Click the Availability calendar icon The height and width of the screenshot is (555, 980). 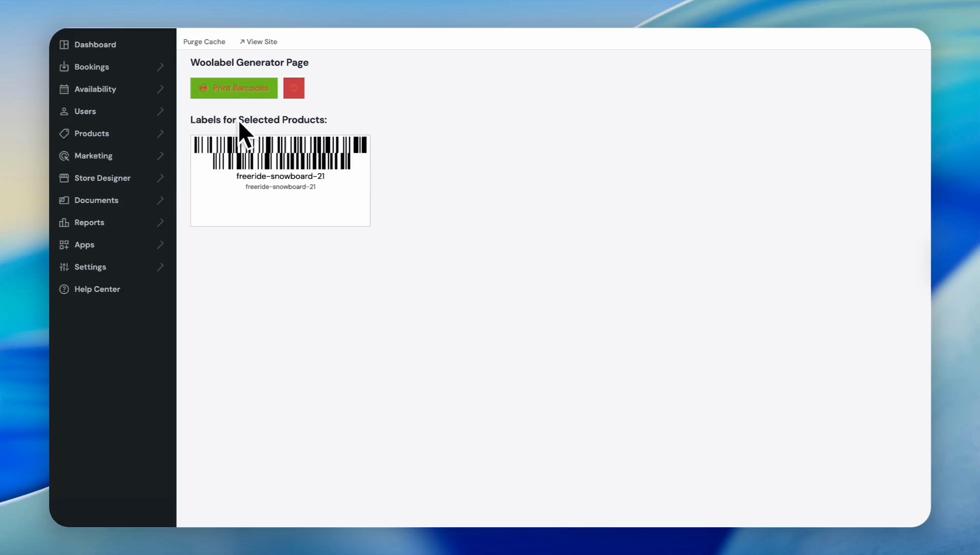click(x=64, y=89)
